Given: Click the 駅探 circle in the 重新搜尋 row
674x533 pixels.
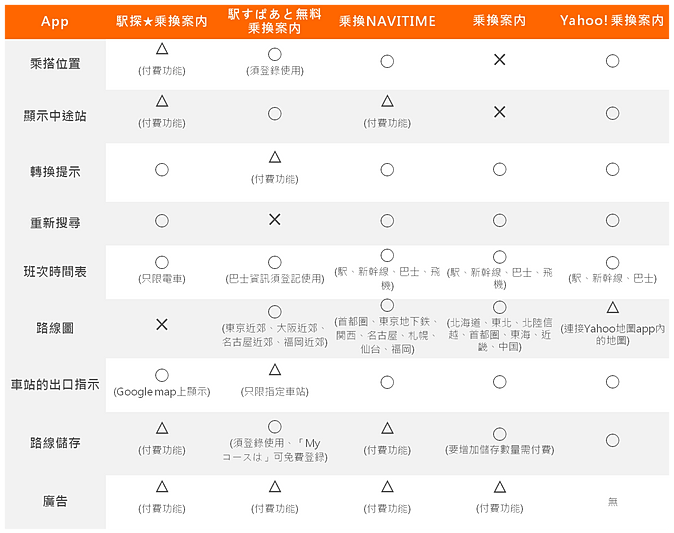Looking at the screenshot, I should click(x=162, y=220).
